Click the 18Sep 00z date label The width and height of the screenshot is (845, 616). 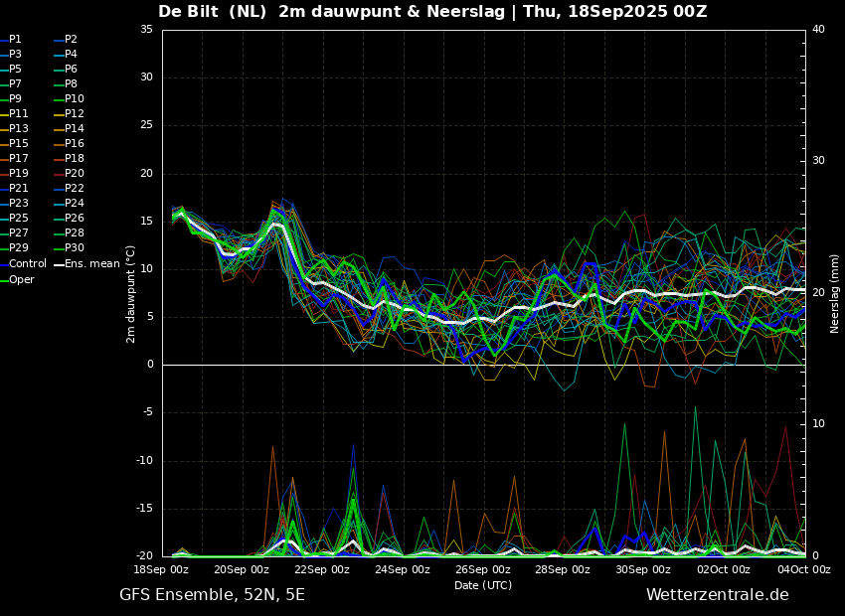(162, 569)
